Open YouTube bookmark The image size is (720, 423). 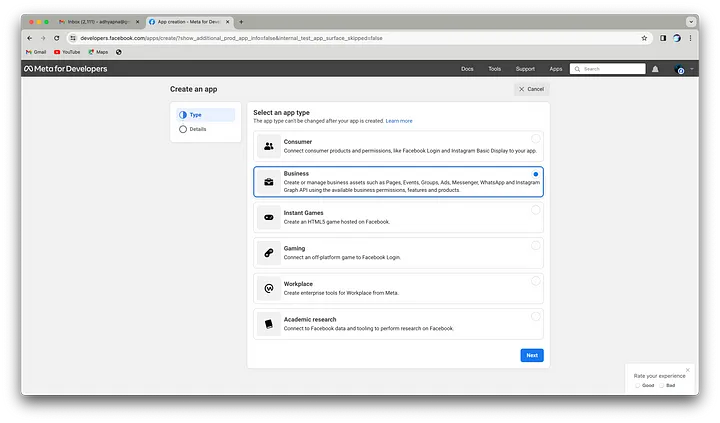tap(67, 52)
